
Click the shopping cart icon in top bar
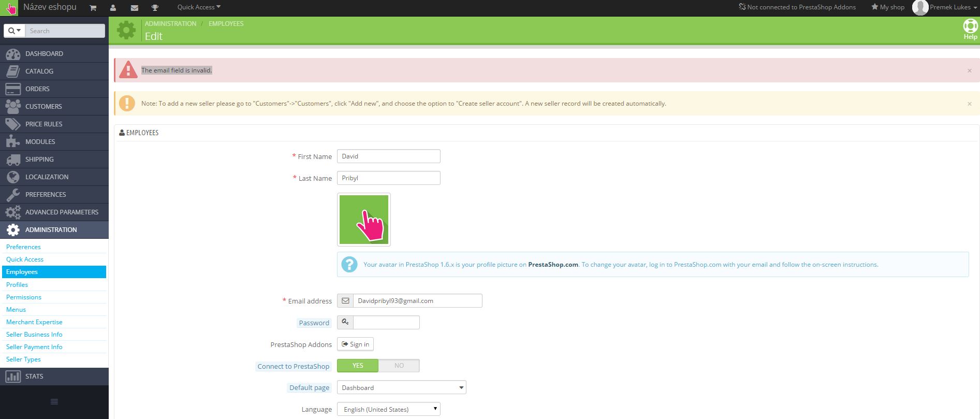click(93, 8)
